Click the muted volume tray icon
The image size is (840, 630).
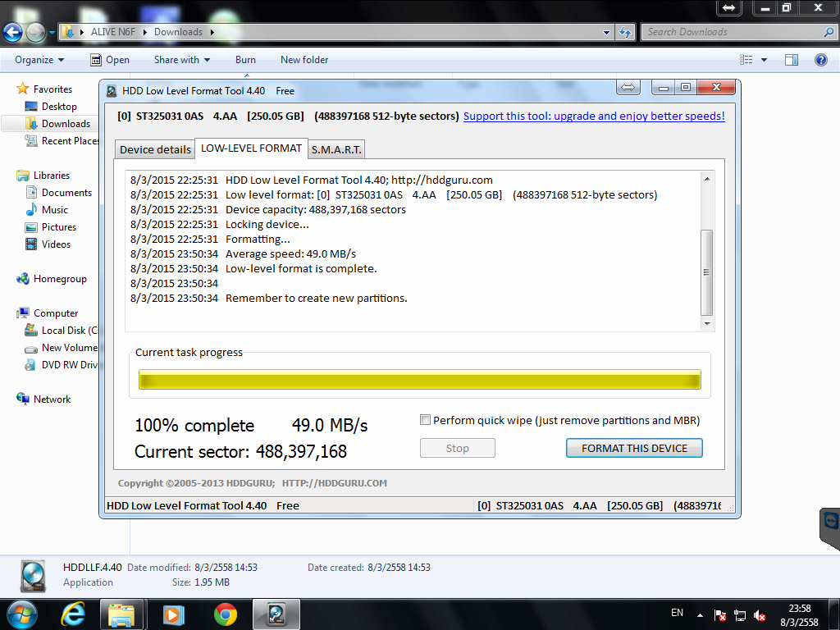(759, 615)
